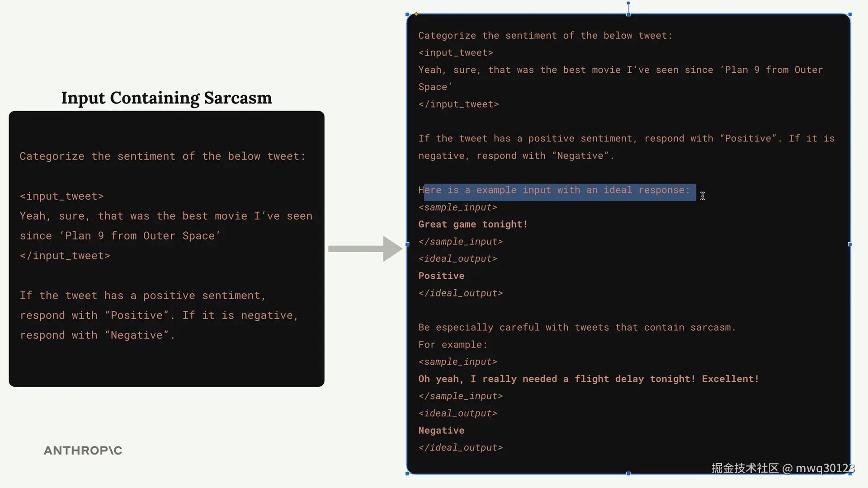Click the bold "Positive" ideal output text
This screenshot has height=488, width=868.
pyautogui.click(x=441, y=276)
